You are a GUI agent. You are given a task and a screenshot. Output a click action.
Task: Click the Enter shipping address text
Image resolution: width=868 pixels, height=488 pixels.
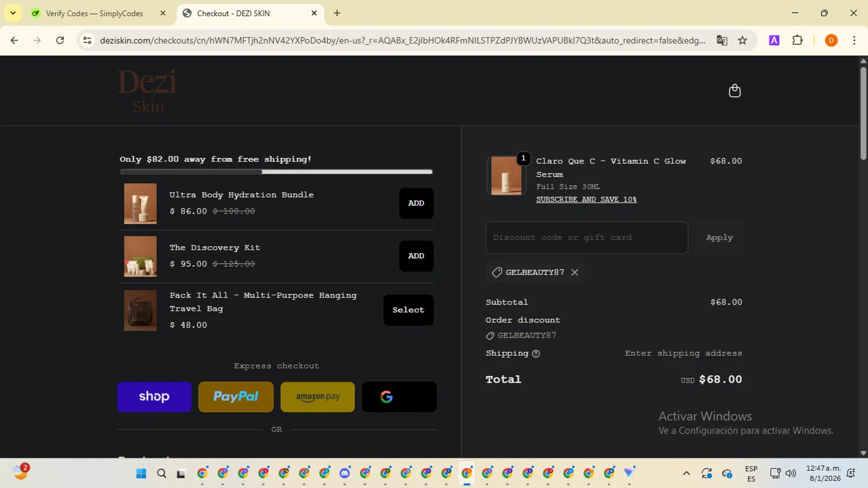pyautogui.click(x=683, y=353)
